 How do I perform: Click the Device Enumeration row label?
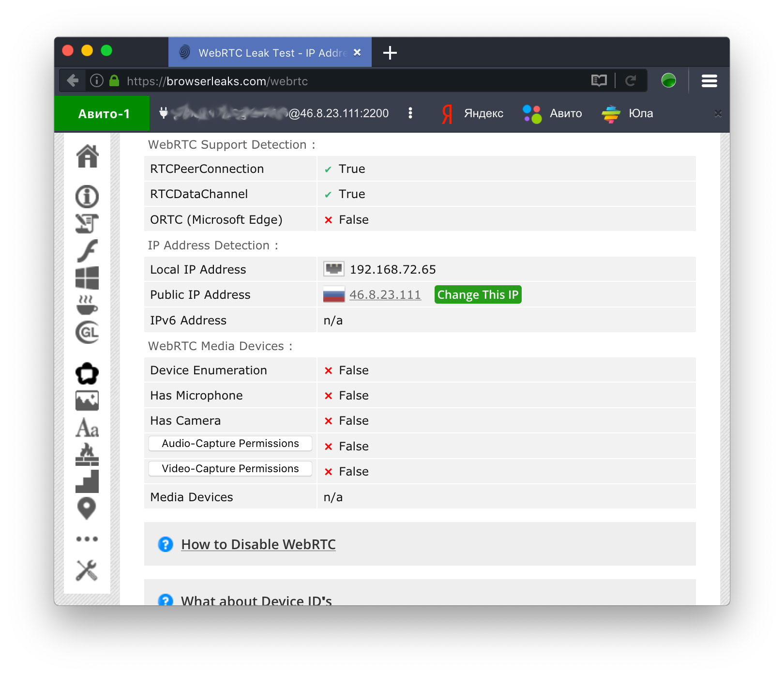tap(209, 370)
